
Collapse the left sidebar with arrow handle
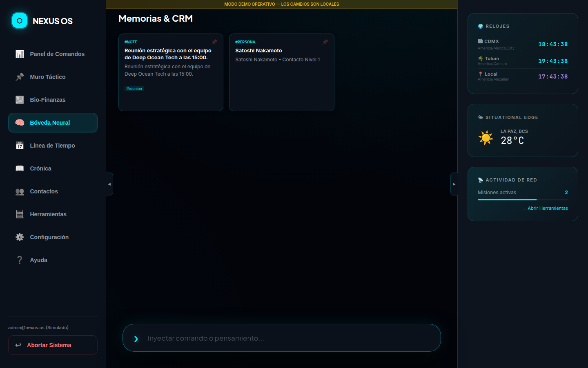(109, 184)
